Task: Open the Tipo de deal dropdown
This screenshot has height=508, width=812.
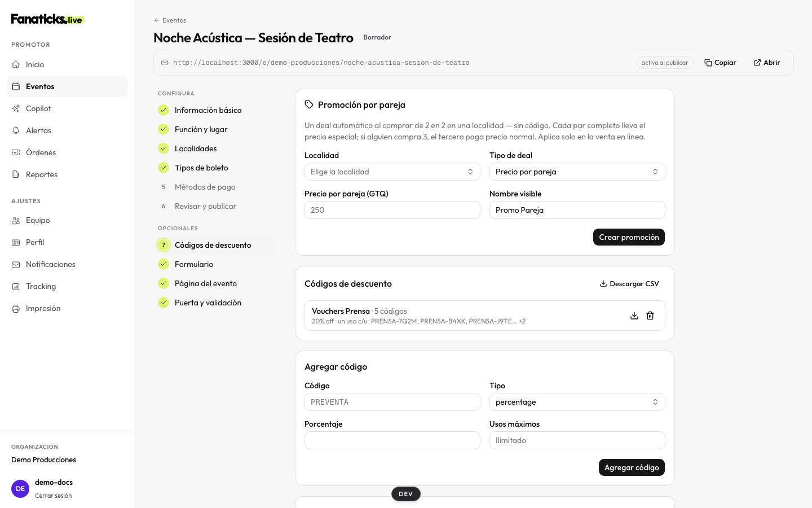Action: (577, 172)
